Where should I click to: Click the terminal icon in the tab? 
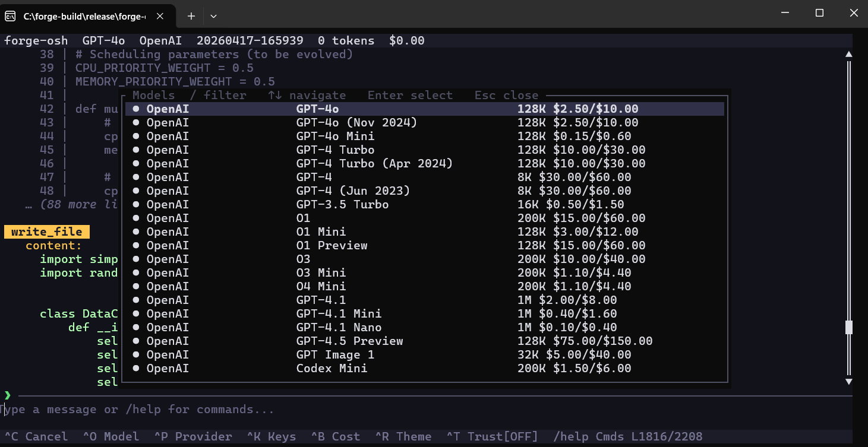pos(10,17)
